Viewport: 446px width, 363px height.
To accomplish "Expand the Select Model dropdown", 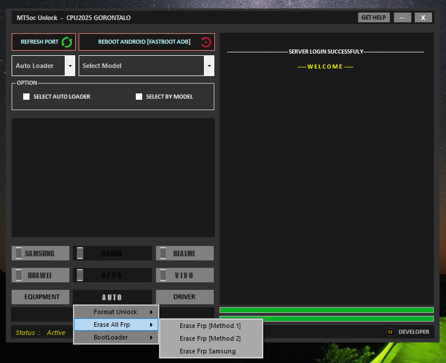I will click(x=209, y=66).
